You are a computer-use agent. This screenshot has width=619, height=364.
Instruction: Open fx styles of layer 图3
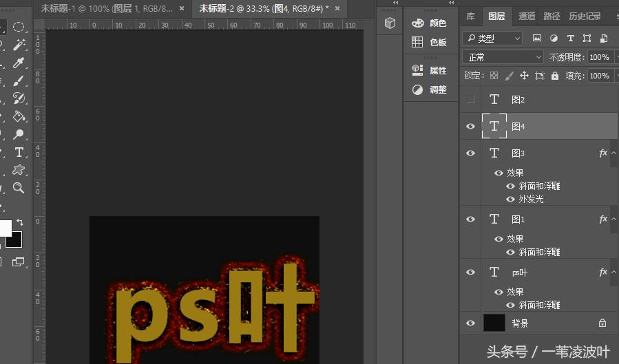coord(602,153)
